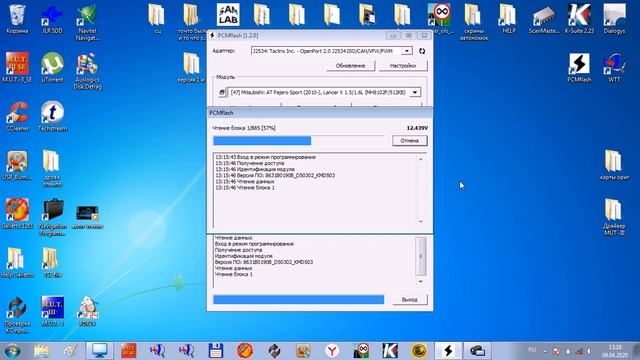This screenshot has height=360, width=640.
Task: Open the Dialogys desktop icon
Action: pos(614,19)
